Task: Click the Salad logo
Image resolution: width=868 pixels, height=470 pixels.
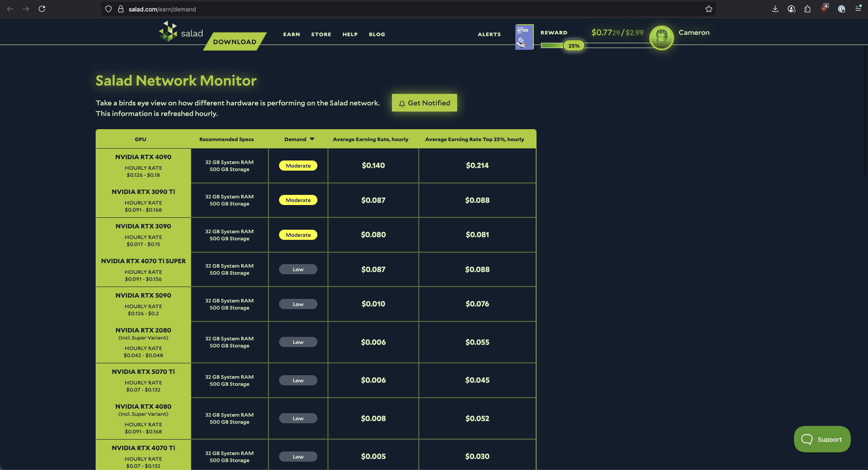Action: (181, 32)
